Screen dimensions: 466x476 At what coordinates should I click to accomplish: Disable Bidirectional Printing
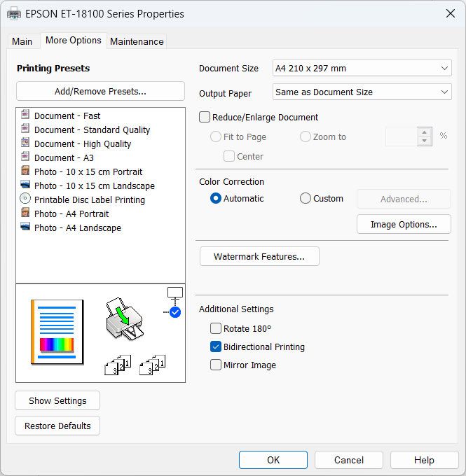point(216,346)
